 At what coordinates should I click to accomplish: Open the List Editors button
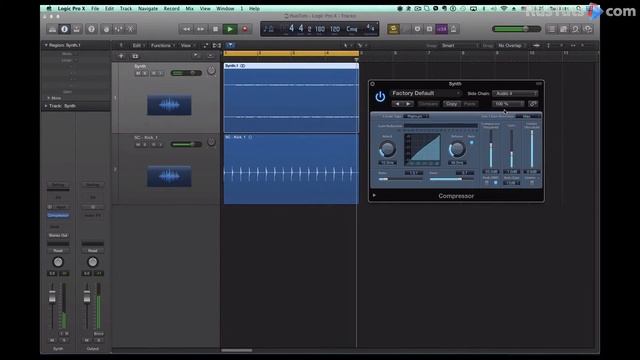coord(551,29)
